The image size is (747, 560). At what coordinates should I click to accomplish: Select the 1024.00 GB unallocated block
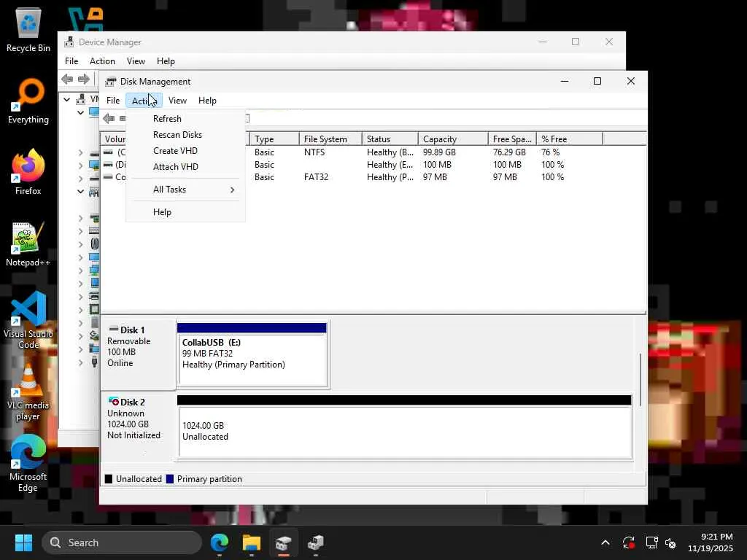tap(404, 427)
